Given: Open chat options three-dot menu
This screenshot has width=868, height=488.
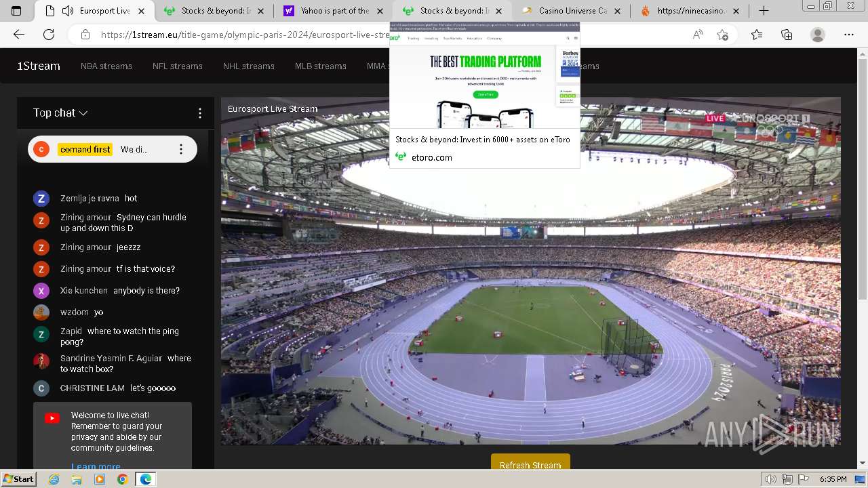Looking at the screenshot, I should 199,113.
